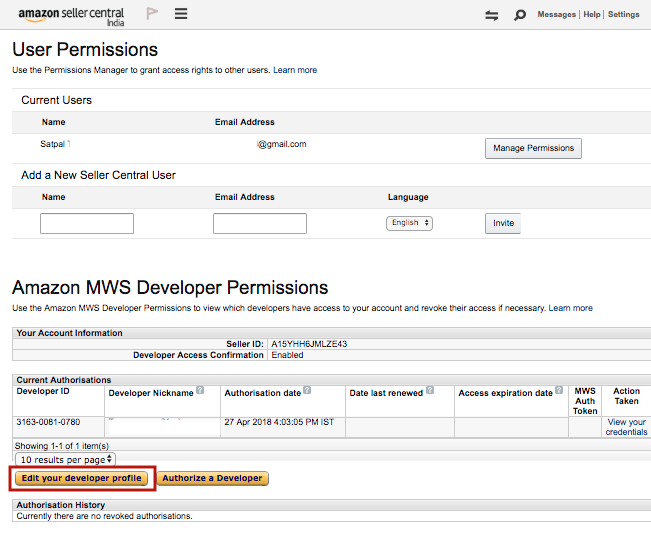This screenshot has height=534, width=651.
Task: Open the English language dropdown
Action: (x=409, y=223)
